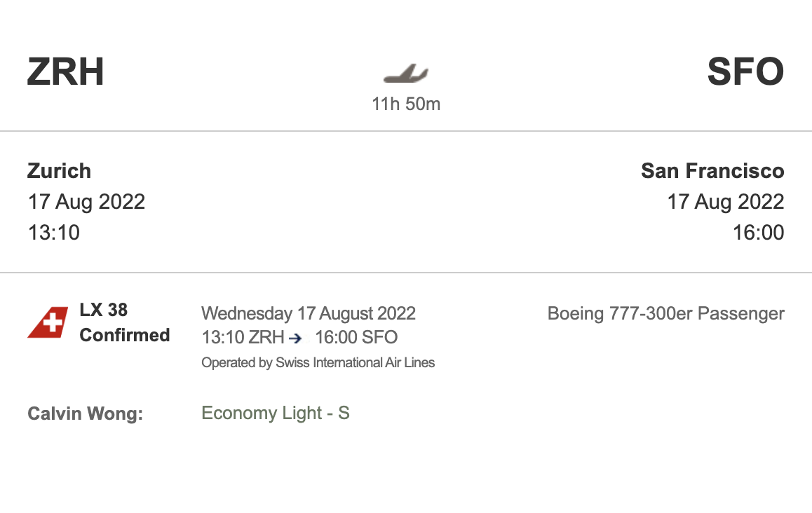The height and width of the screenshot is (513, 812).
Task: Click Operated by Swiss International Air Lines
Action: (318, 362)
